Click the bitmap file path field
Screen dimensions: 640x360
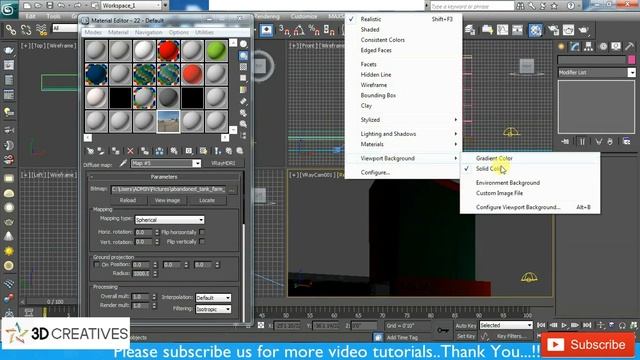point(168,189)
